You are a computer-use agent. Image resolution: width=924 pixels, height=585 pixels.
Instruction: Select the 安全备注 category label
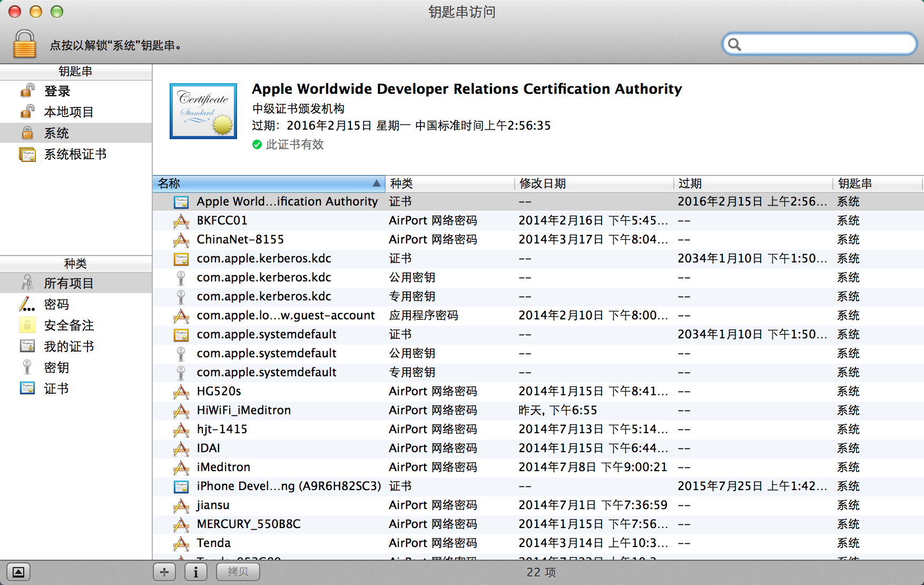tap(69, 326)
